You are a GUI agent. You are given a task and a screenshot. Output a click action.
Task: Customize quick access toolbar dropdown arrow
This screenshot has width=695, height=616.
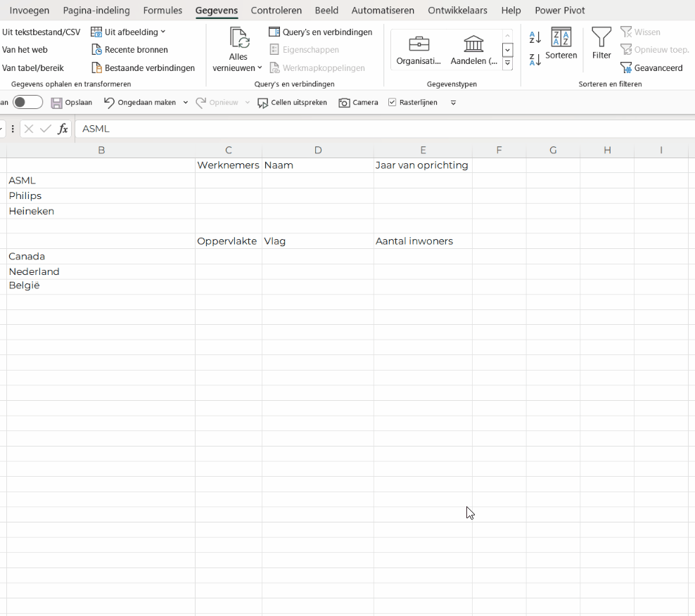(x=453, y=103)
